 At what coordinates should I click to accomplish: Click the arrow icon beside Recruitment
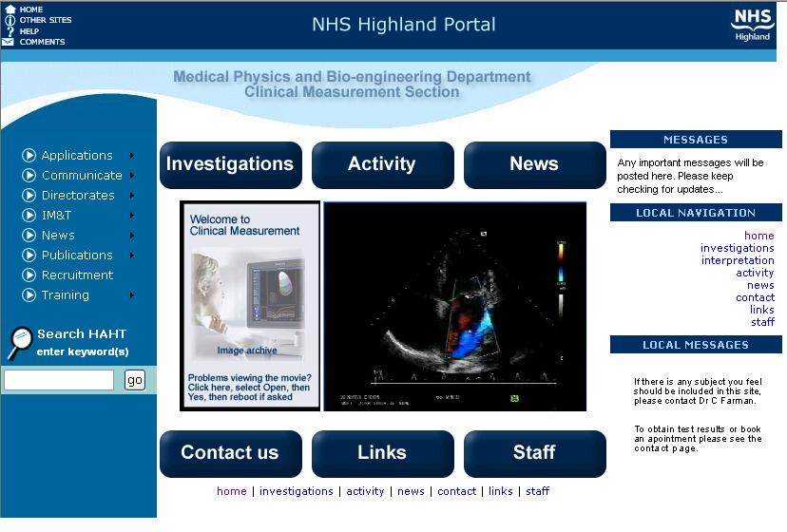coord(29,275)
